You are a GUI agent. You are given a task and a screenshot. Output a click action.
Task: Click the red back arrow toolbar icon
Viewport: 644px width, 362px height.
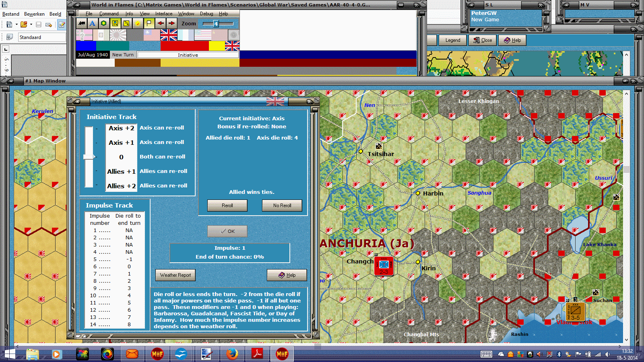160,23
